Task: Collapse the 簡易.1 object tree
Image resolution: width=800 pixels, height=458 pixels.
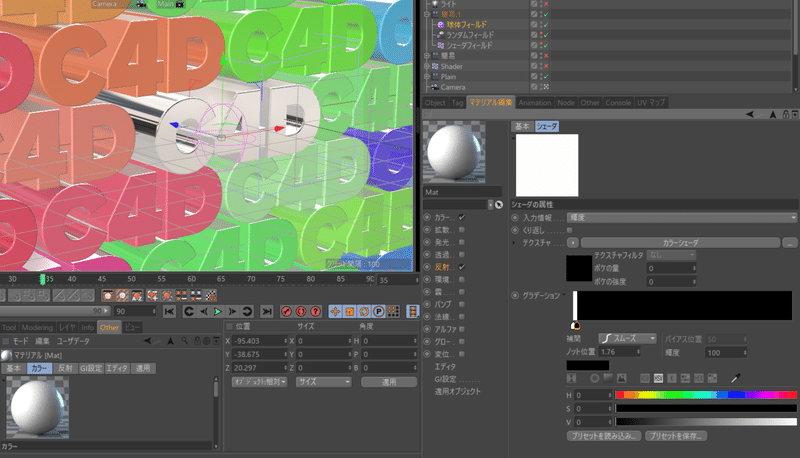Action: point(427,14)
